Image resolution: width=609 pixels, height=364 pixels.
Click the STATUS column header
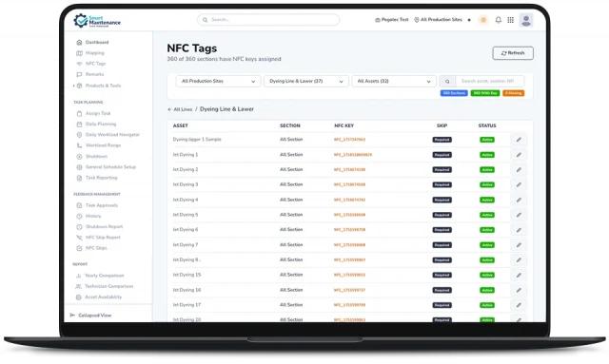[x=487, y=125]
